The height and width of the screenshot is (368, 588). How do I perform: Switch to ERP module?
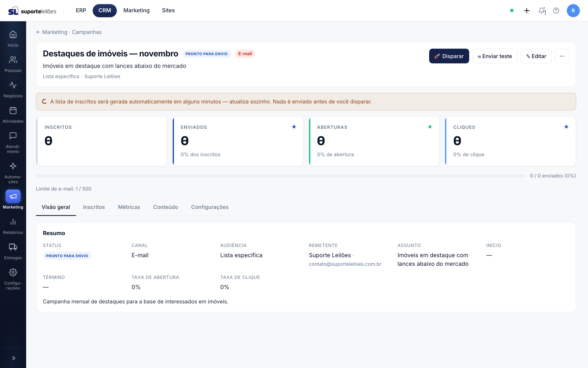click(x=81, y=10)
